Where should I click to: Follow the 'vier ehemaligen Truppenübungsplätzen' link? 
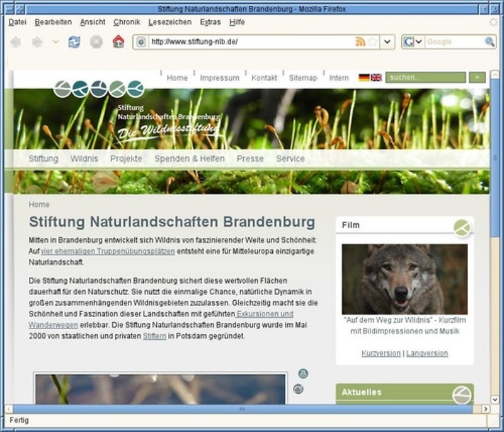(108, 251)
